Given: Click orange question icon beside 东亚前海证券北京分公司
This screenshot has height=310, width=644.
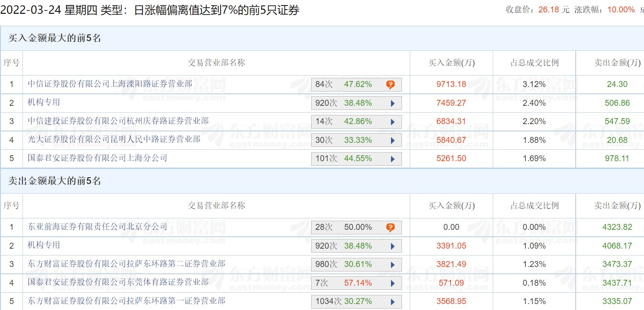Looking at the screenshot, I should 390,228.
